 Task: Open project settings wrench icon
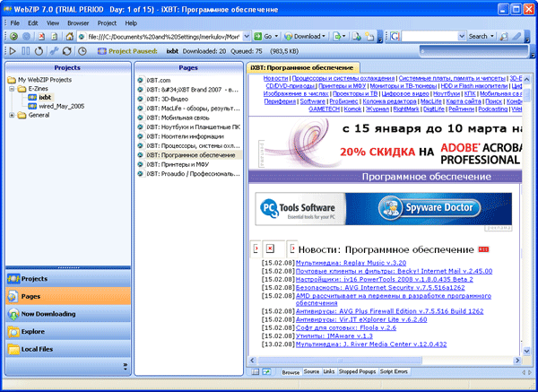pos(54,51)
